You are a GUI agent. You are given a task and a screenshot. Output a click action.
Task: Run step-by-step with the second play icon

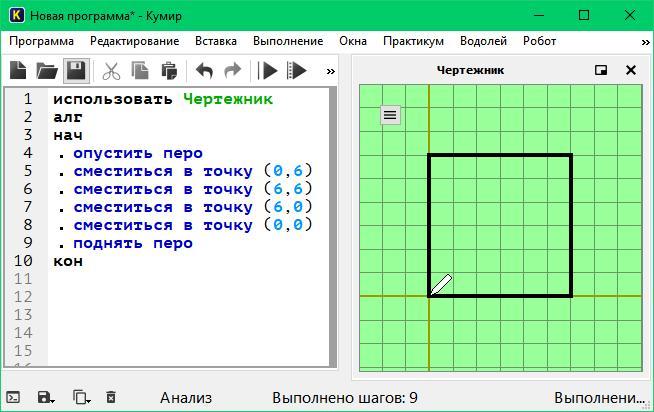(297, 70)
